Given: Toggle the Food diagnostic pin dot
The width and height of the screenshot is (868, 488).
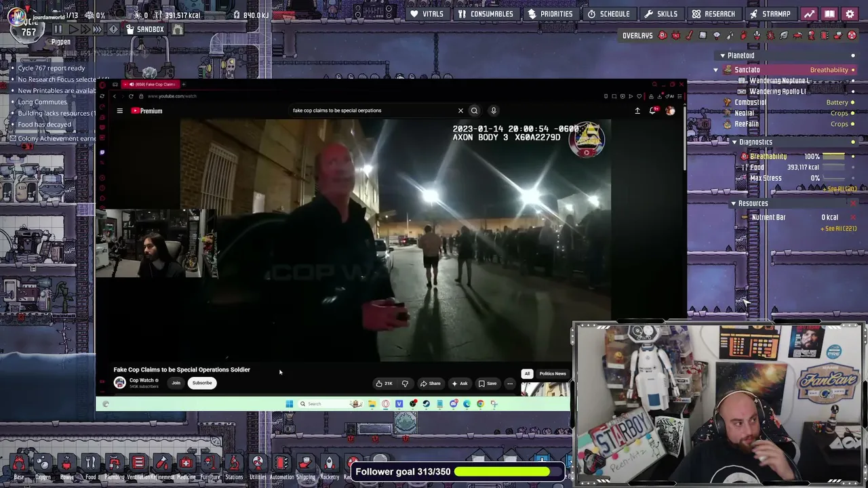Looking at the screenshot, I should point(853,167).
